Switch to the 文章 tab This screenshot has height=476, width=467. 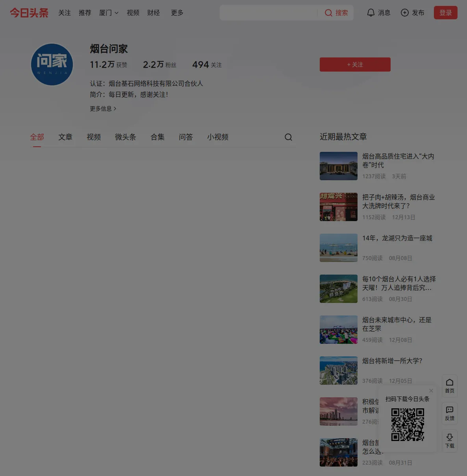(x=65, y=137)
